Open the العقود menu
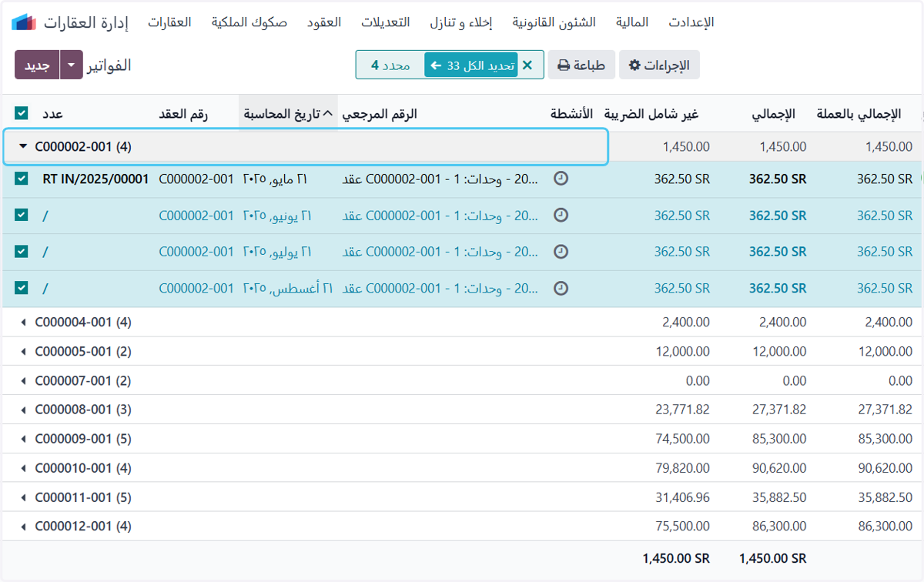 point(324,22)
